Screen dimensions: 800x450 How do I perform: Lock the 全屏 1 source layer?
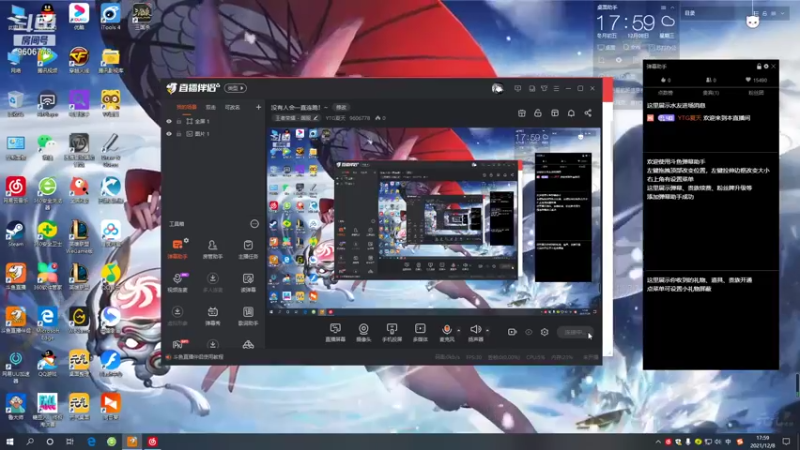tap(179, 121)
